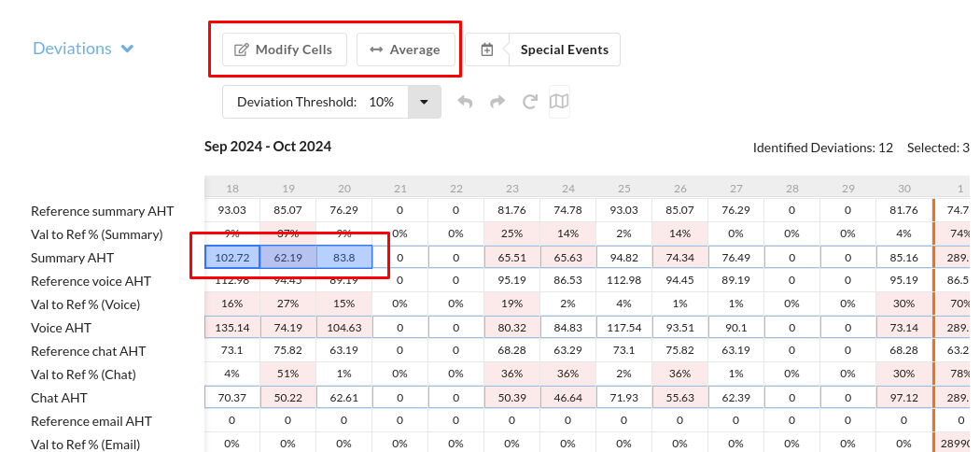
Task: Open the Deviation Threshold dropdown arrow
Action: pos(424,102)
